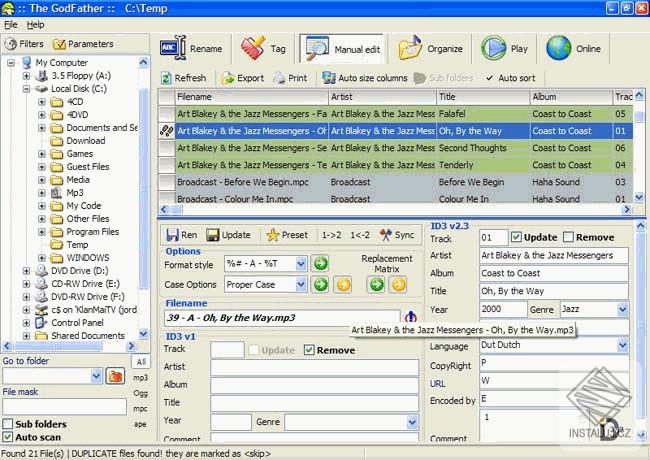Expand the Games folder node
The image size is (650, 460).
pos(42,154)
